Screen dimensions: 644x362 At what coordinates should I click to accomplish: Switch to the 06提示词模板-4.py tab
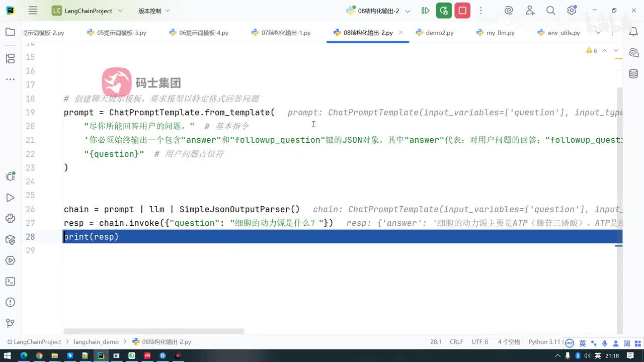[199, 33]
